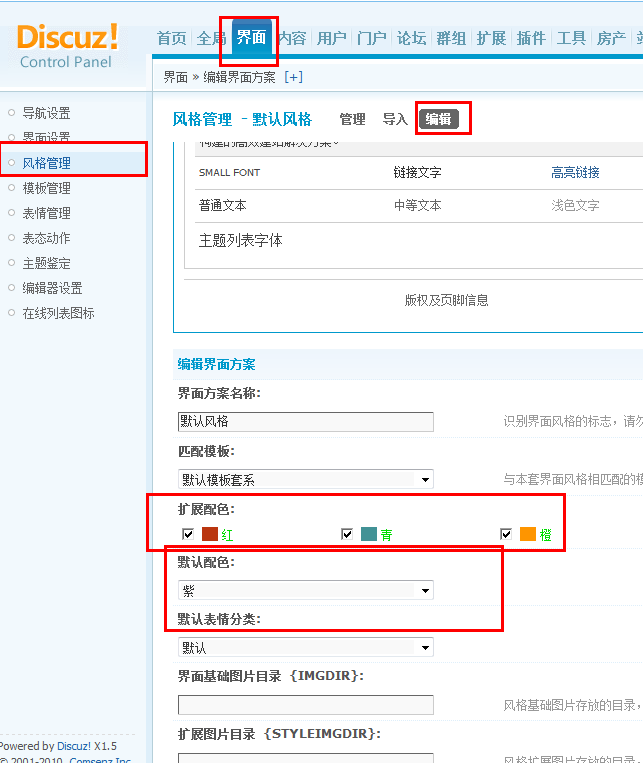Open the 扩展 top menu

point(491,38)
